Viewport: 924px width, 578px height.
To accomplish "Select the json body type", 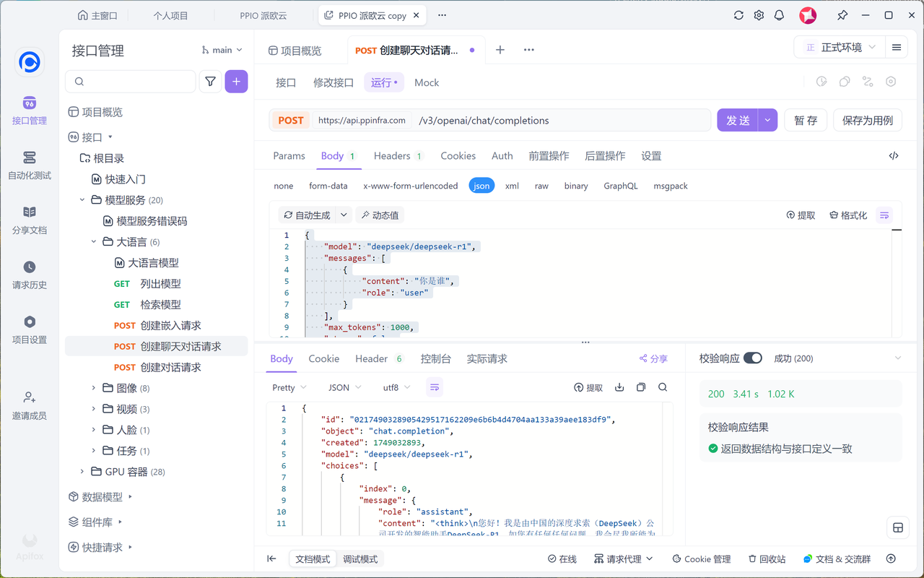I will [481, 186].
